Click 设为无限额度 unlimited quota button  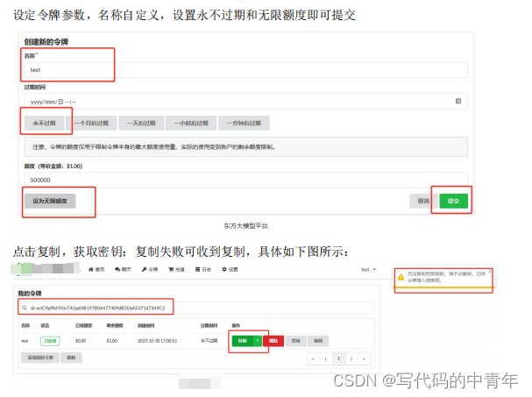(50, 201)
